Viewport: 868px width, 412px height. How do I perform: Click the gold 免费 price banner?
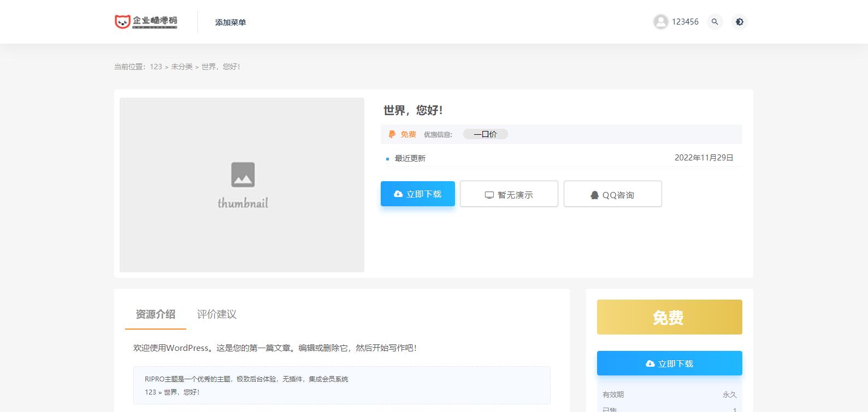point(669,317)
